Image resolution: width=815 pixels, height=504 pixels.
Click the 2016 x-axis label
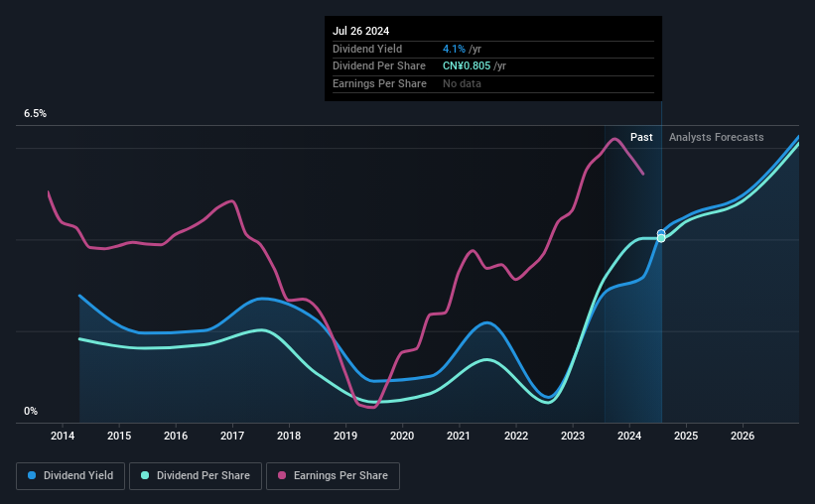176,436
